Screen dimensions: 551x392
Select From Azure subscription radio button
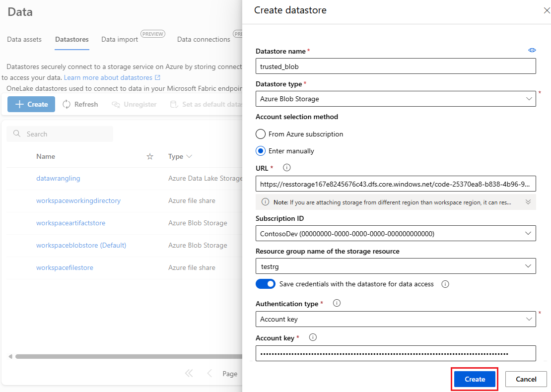[261, 134]
